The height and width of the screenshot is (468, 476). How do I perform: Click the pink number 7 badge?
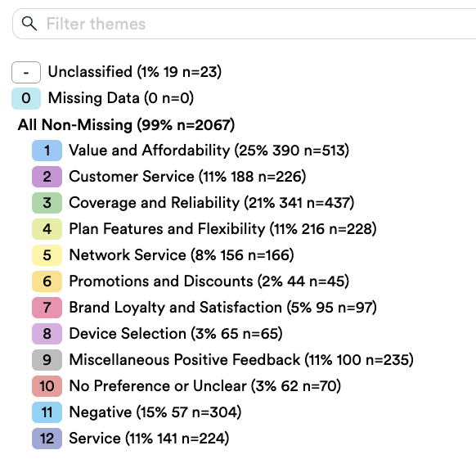[47, 308]
